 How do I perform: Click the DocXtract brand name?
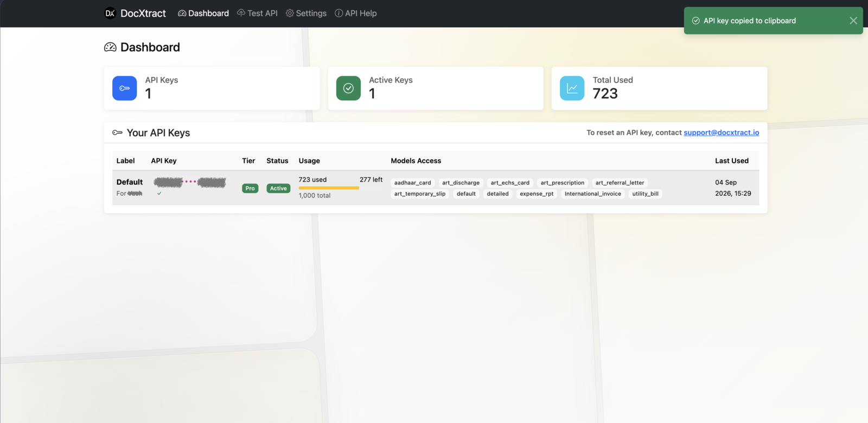(x=143, y=13)
